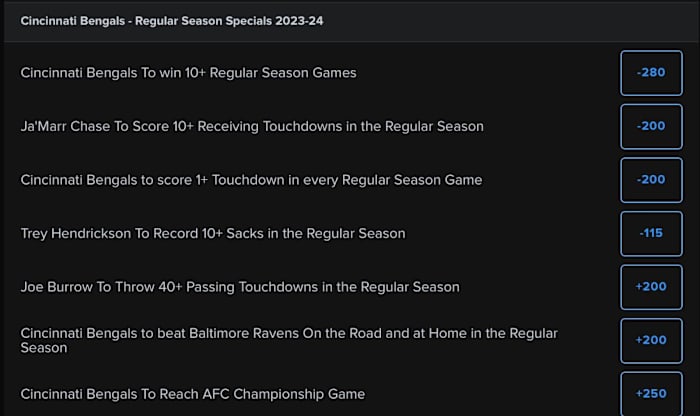The width and height of the screenshot is (700, 416).
Task: Select -280 odds for Bengals 10+ wins
Action: tap(651, 73)
